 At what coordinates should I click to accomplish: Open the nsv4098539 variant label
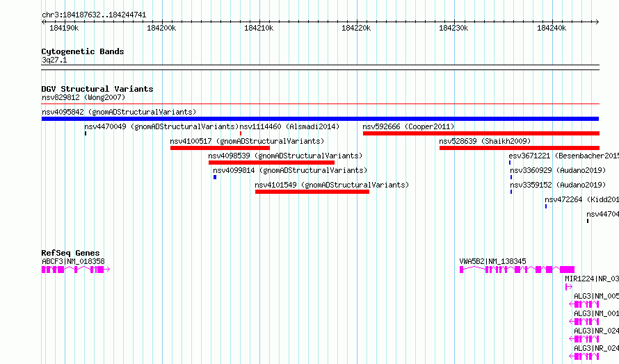(x=285, y=156)
